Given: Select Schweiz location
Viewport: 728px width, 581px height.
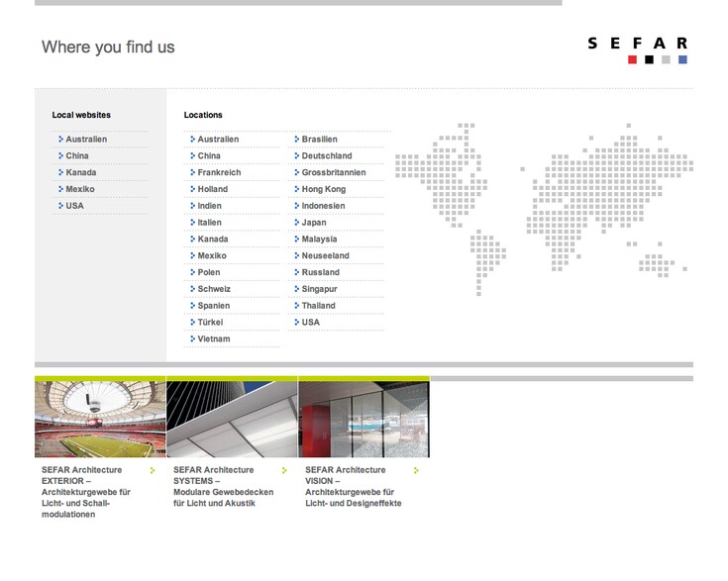Looking at the screenshot, I should pos(214,289).
